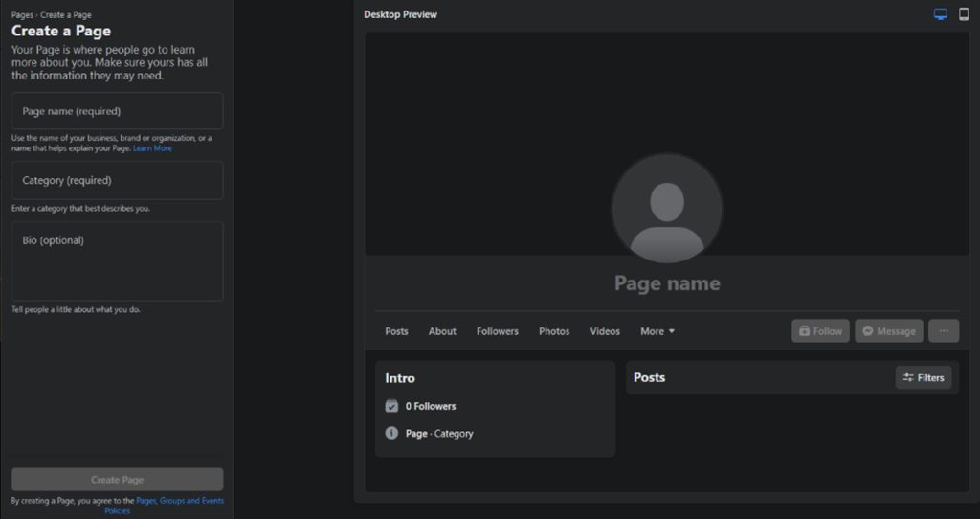Select the Posts tab

click(396, 331)
